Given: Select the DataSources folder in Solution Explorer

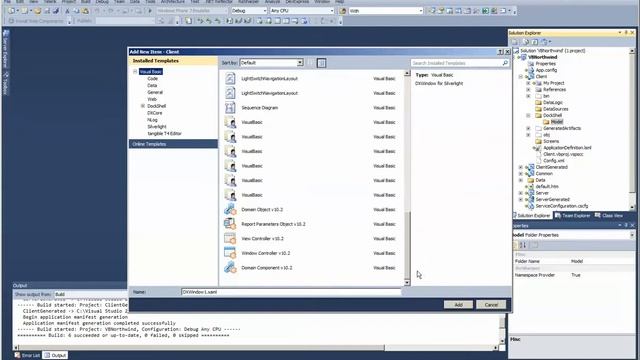Looking at the screenshot, I should click(556, 109).
